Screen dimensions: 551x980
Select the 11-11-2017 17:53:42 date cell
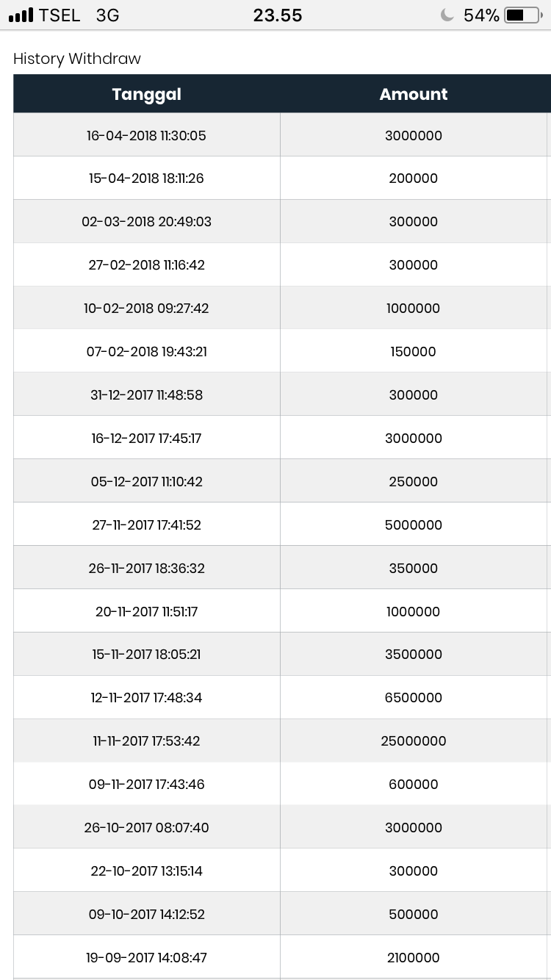point(146,741)
